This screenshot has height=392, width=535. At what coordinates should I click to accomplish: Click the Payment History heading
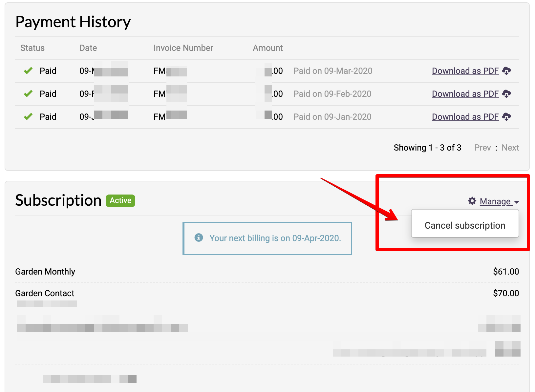click(x=73, y=22)
